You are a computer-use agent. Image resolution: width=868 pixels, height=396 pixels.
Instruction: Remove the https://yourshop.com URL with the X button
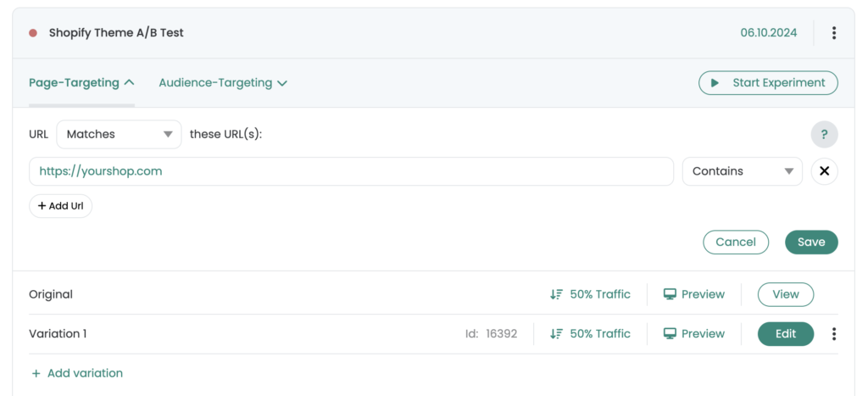824,171
